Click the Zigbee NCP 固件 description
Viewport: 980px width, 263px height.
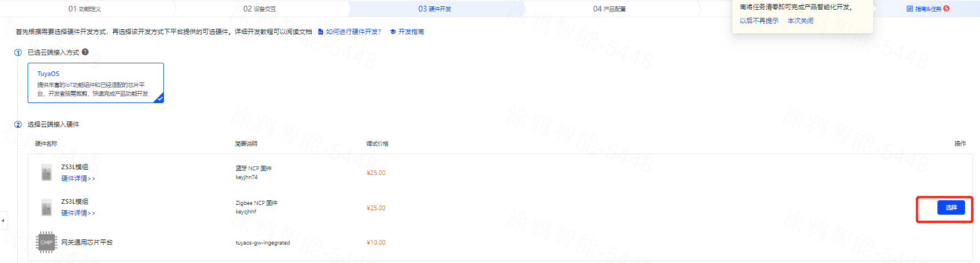pos(257,203)
